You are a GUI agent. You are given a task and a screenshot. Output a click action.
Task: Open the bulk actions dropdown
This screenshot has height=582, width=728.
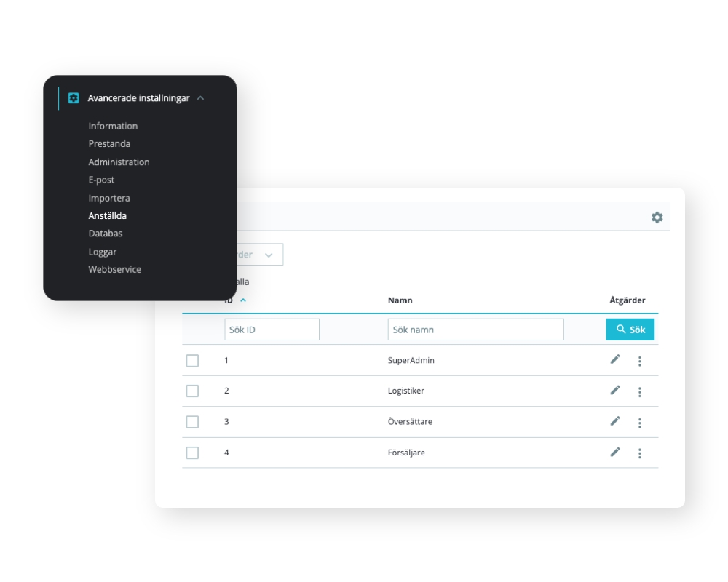tap(260, 255)
